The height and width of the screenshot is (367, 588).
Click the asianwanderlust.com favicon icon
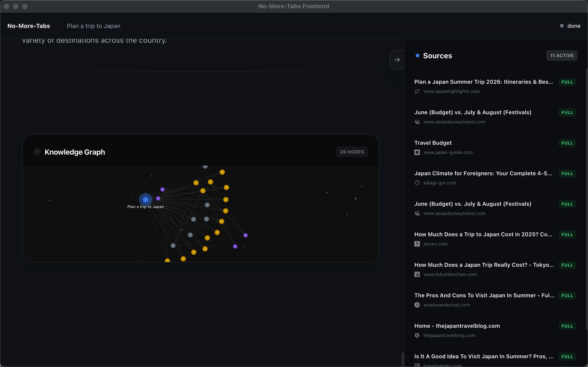pyautogui.click(x=417, y=305)
